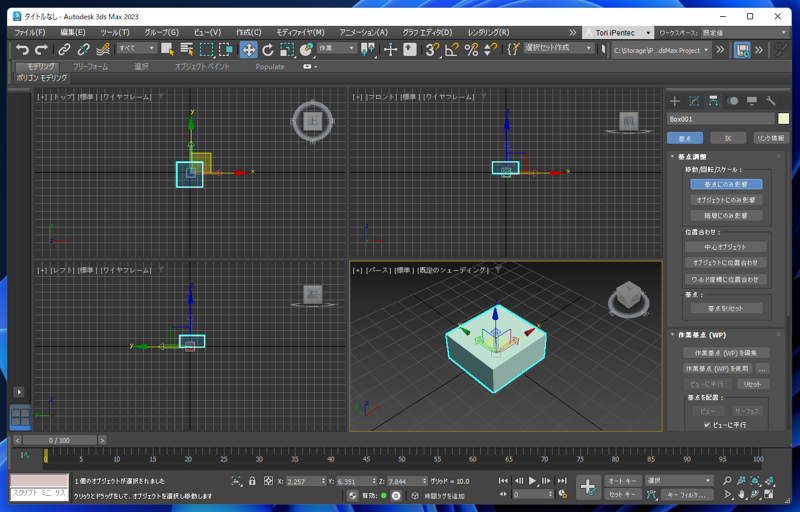800x512 pixels.
Task: Toggle オートキー auto key mode
Action: coord(622,481)
